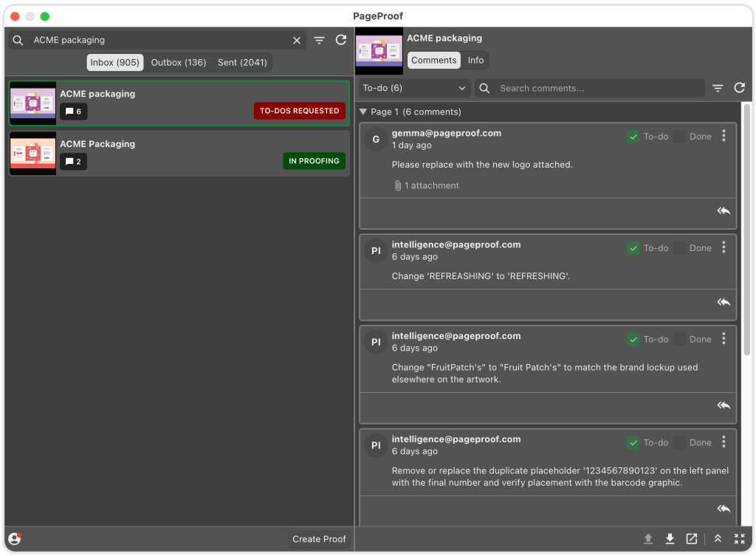This screenshot has height=556, width=756.
Task: Click the proof search magnifier icon
Action: pos(18,41)
